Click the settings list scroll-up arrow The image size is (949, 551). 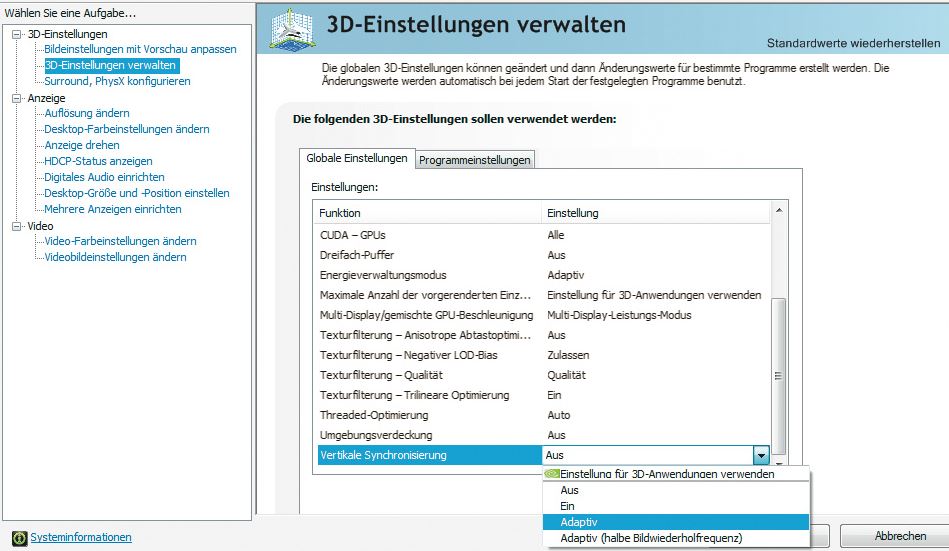pos(779,211)
